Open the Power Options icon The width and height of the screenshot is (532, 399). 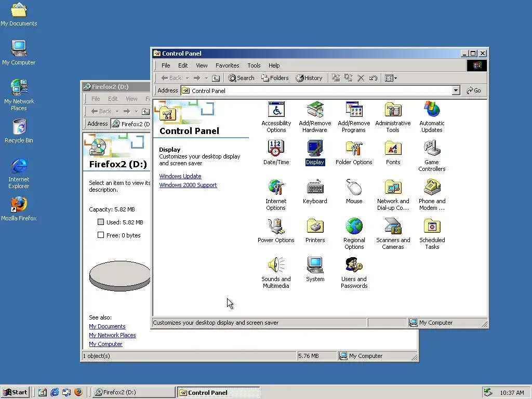(276, 231)
